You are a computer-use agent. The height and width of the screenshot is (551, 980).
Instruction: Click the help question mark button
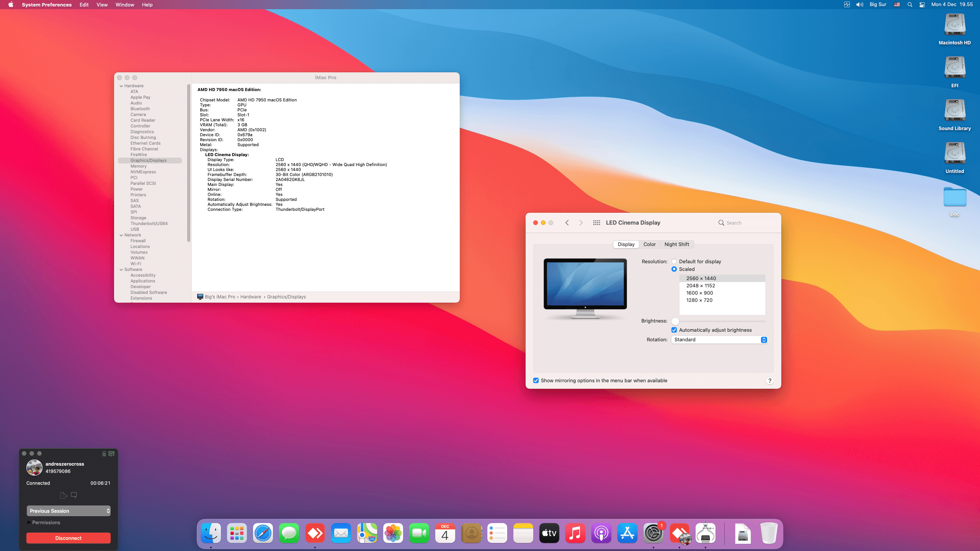click(770, 381)
